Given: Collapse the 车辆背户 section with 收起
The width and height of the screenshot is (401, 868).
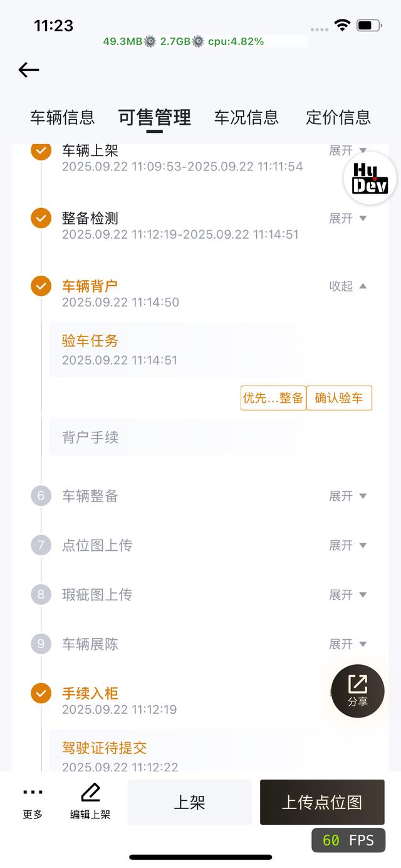Looking at the screenshot, I should click(348, 286).
